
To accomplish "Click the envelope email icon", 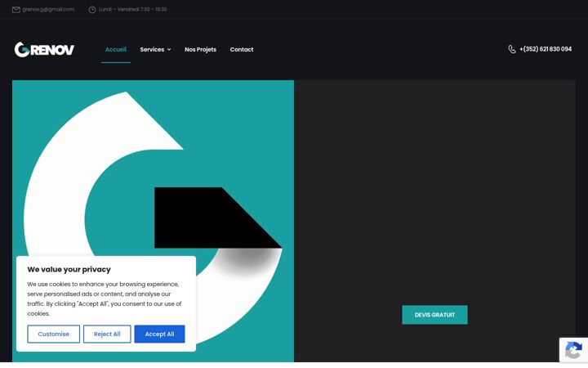I will [16, 10].
